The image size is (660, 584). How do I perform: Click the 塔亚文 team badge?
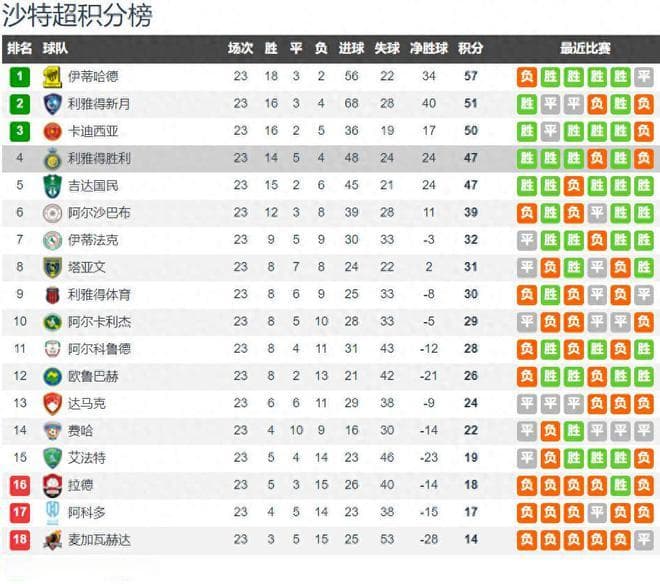tap(52, 267)
